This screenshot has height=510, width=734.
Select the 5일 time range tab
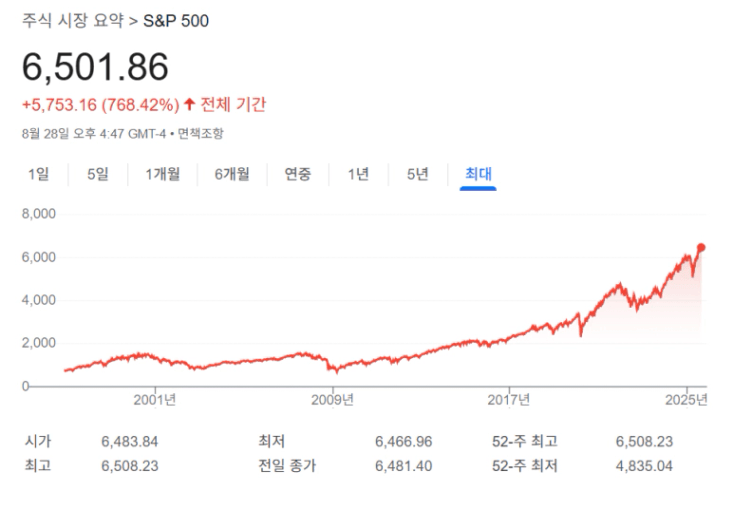tap(98, 174)
